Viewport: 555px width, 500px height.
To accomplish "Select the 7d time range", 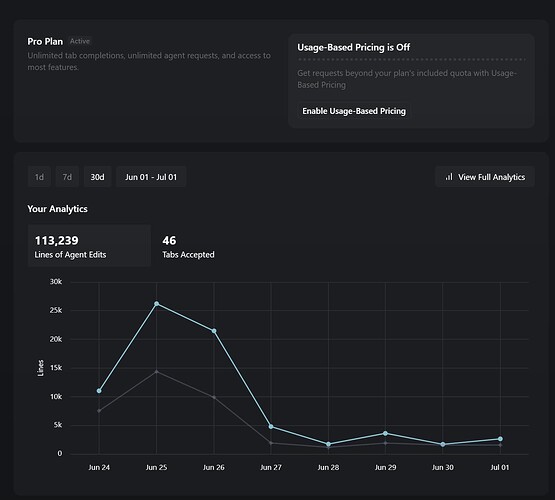I will (x=67, y=177).
